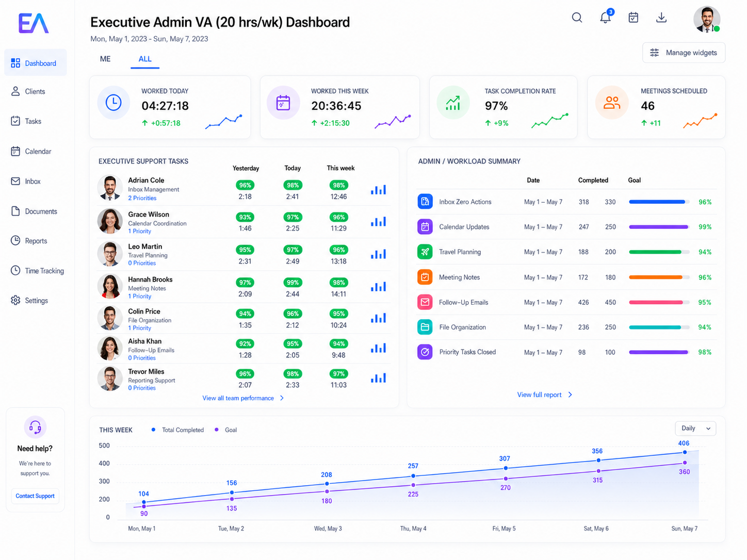Toggle Goal legend in chart
The image size is (747, 560).
pyautogui.click(x=225, y=430)
